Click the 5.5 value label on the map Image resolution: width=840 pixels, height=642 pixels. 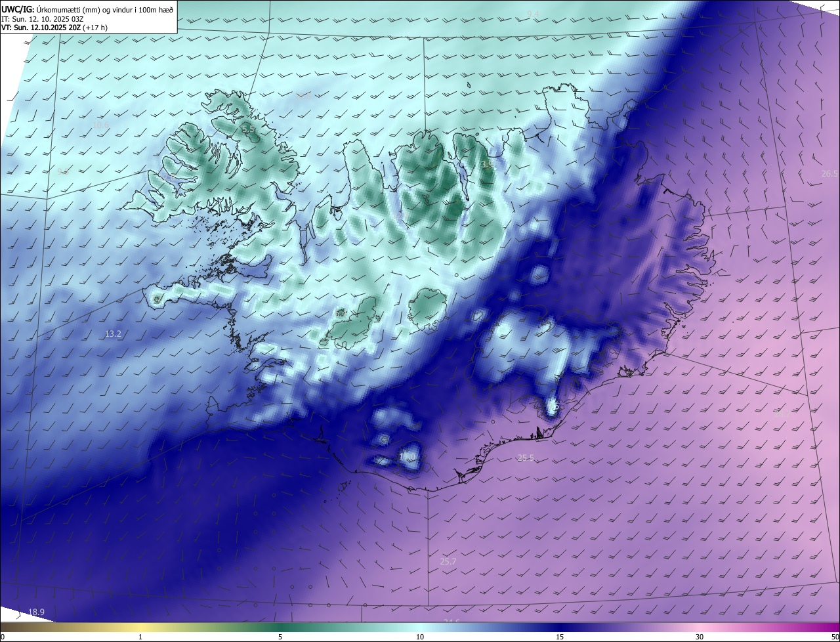249,130
